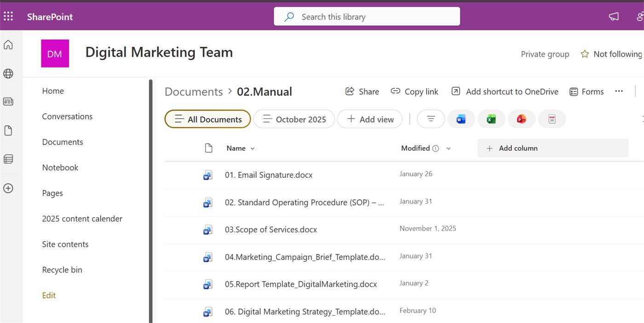The height and width of the screenshot is (323, 644).
Task: Click the star Not following icon
Action: coord(585,54)
